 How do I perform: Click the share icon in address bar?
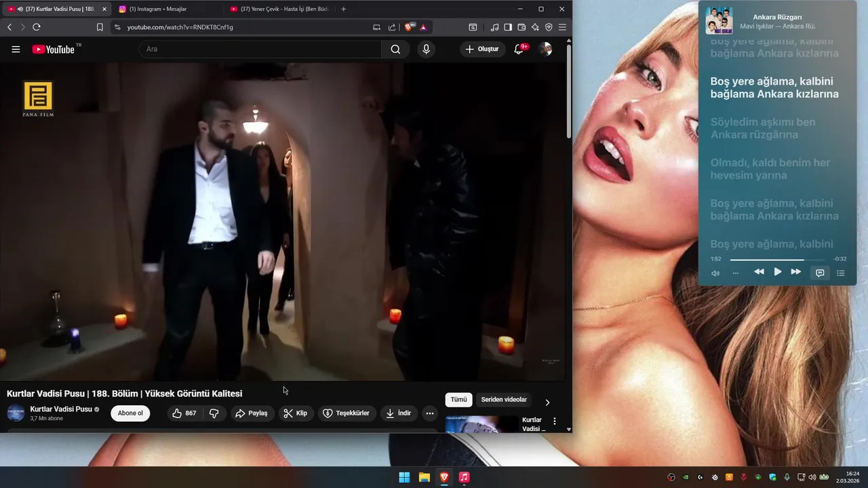392,27
